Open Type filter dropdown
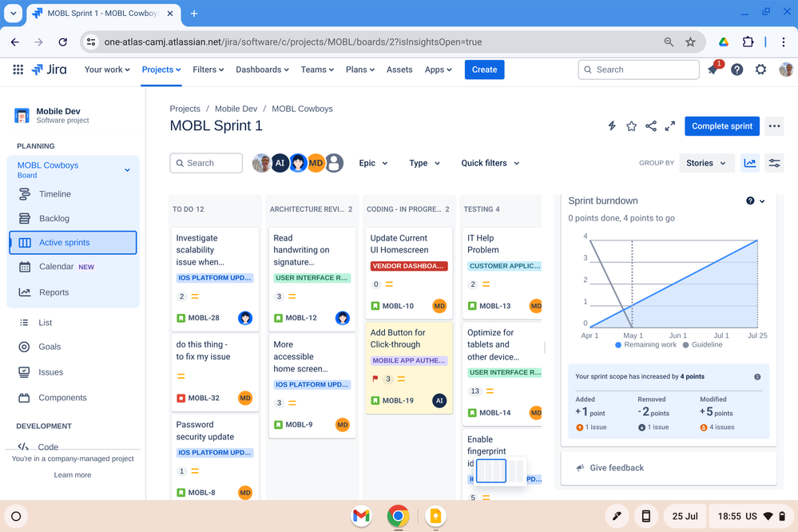This screenshot has width=798, height=532. (424, 163)
